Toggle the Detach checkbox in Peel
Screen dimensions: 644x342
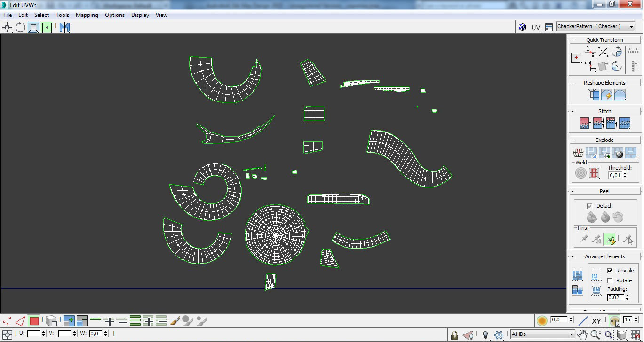coord(589,206)
